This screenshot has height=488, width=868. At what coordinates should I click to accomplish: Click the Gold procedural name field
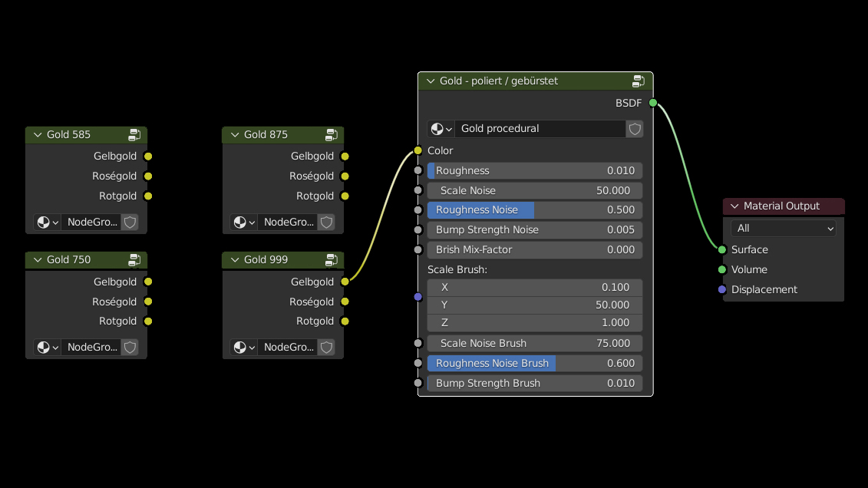coord(540,129)
